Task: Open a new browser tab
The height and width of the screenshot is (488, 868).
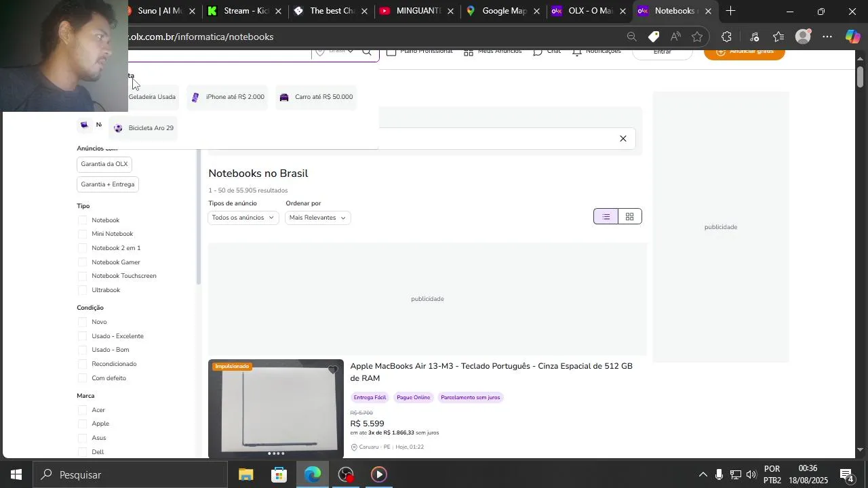Action: click(730, 11)
